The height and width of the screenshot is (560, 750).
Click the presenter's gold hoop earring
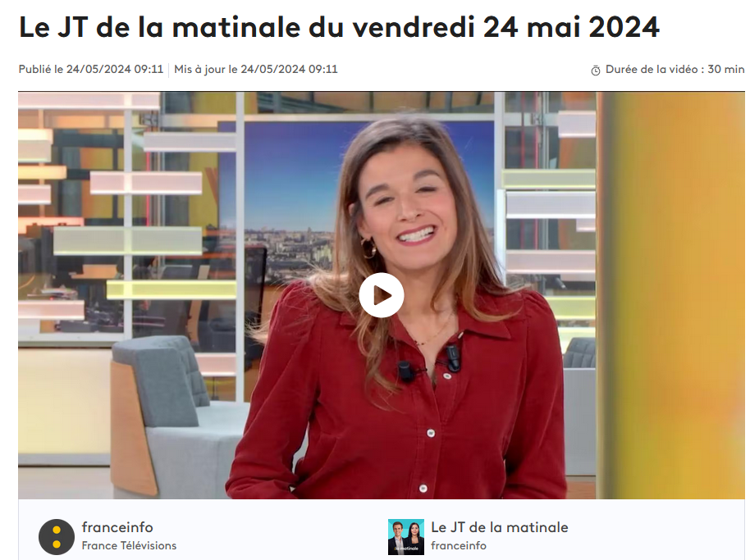368,248
